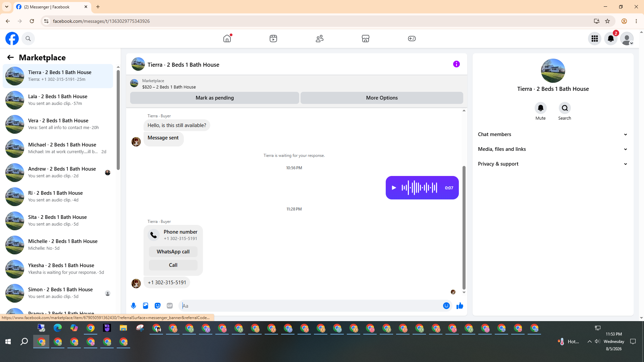Open the emoji picker in message box
This screenshot has width=644, height=362.
click(446, 306)
